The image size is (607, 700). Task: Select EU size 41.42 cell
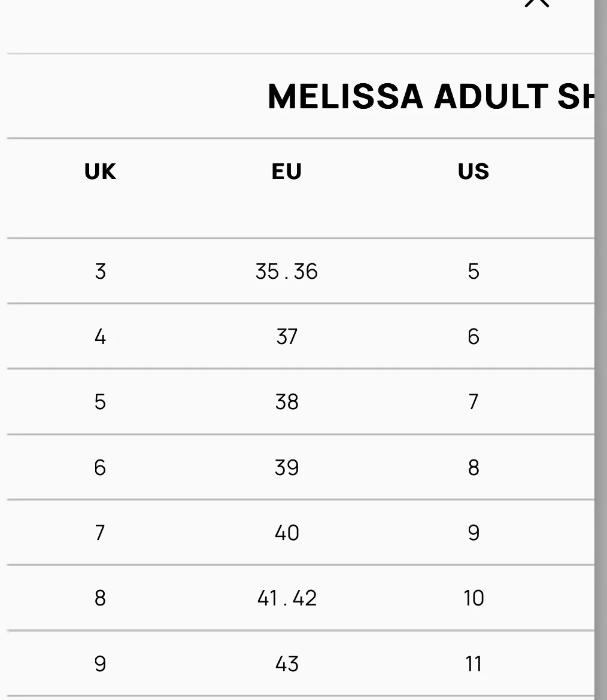287,598
